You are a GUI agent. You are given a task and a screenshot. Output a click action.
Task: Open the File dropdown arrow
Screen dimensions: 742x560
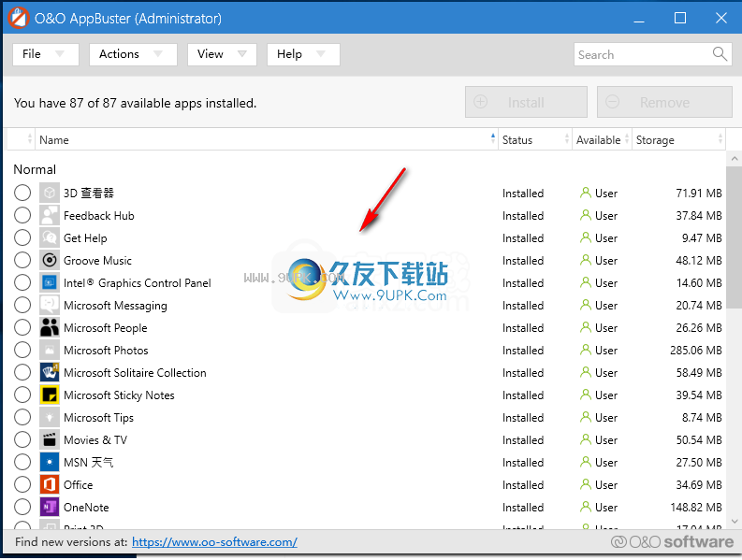point(60,54)
